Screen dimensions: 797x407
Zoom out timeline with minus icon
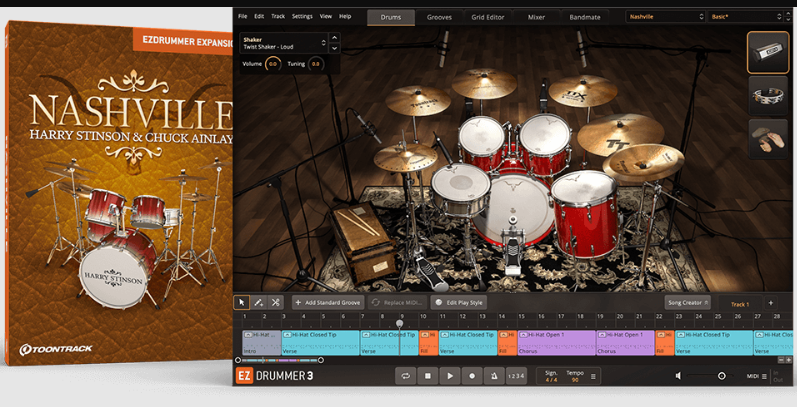pos(781,360)
